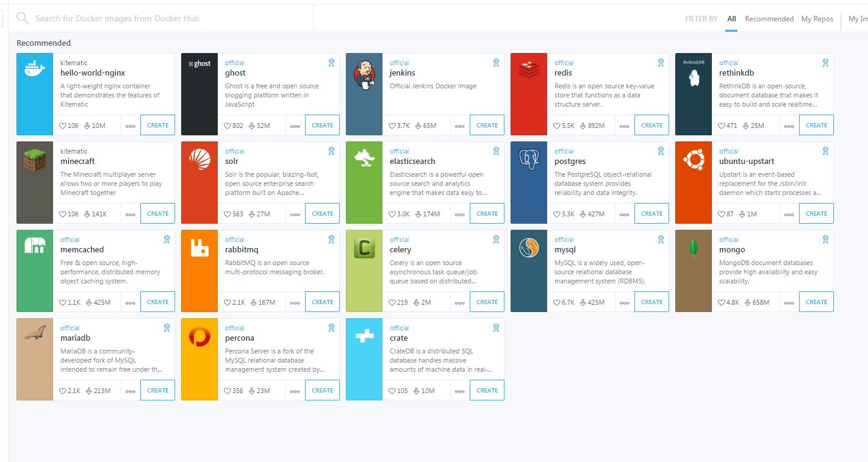Viewport: 868px width, 462px height.
Task: Click the download count icon on memcached
Action: (88, 302)
